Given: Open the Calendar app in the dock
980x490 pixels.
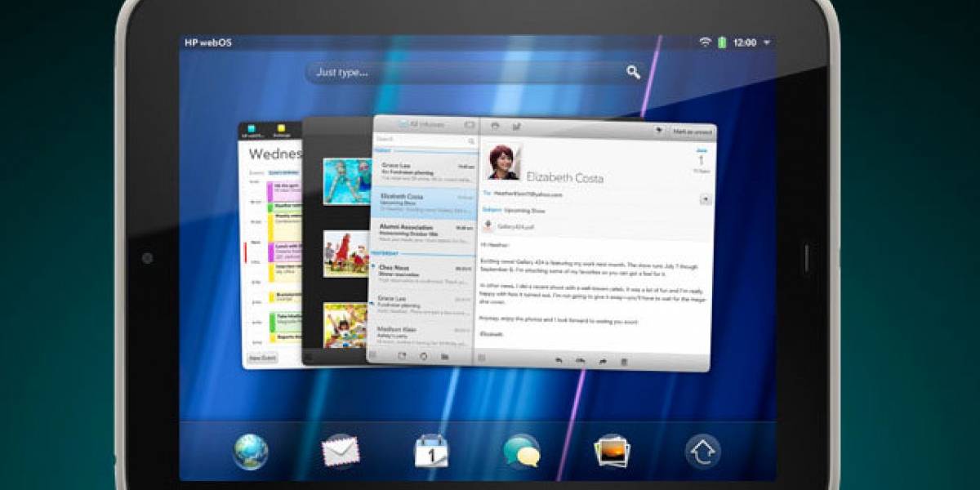Looking at the screenshot, I should (431, 452).
